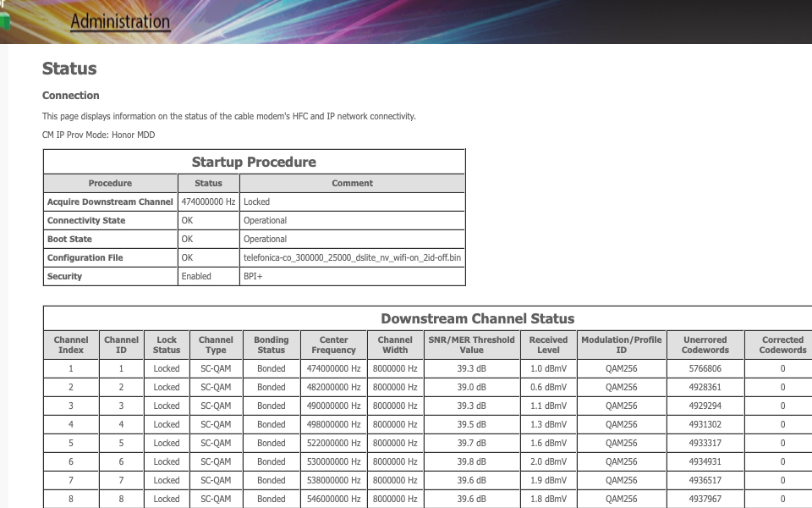Select unerrored codewords value '5766806'
This screenshot has height=508, width=812.
(x=705, y=368)
